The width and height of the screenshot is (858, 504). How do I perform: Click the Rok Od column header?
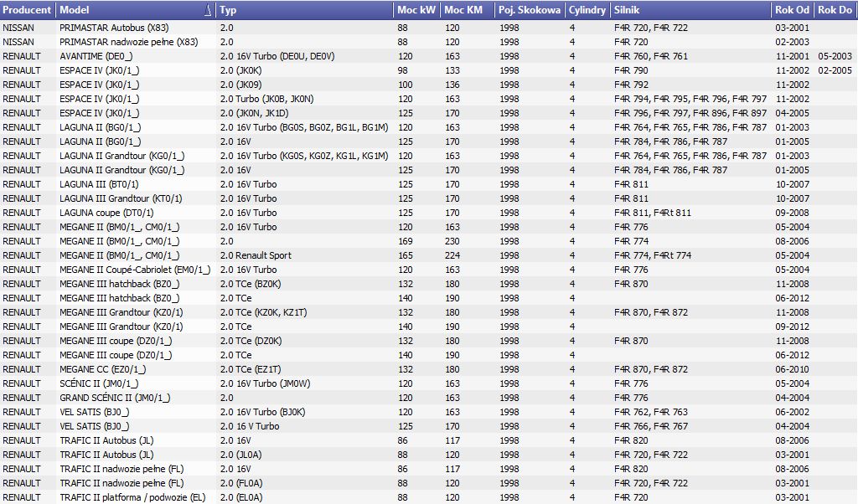pos(792,10)
